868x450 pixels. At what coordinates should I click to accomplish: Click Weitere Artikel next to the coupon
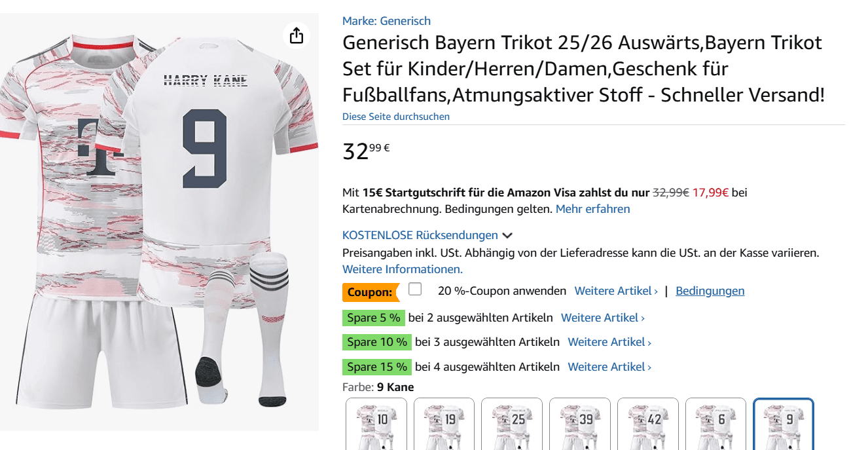point(614,290)
